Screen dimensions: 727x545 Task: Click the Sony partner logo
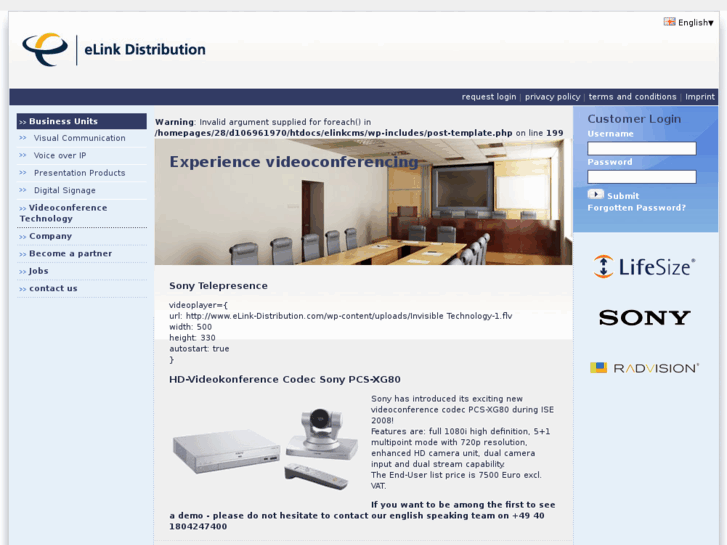pyautogui.click(x=644, y=318)
